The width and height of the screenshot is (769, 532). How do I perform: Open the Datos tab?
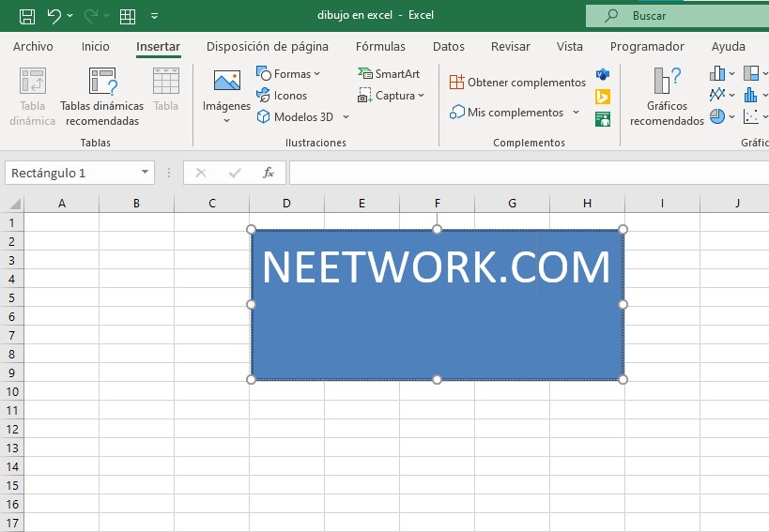[x=448, y=47]
